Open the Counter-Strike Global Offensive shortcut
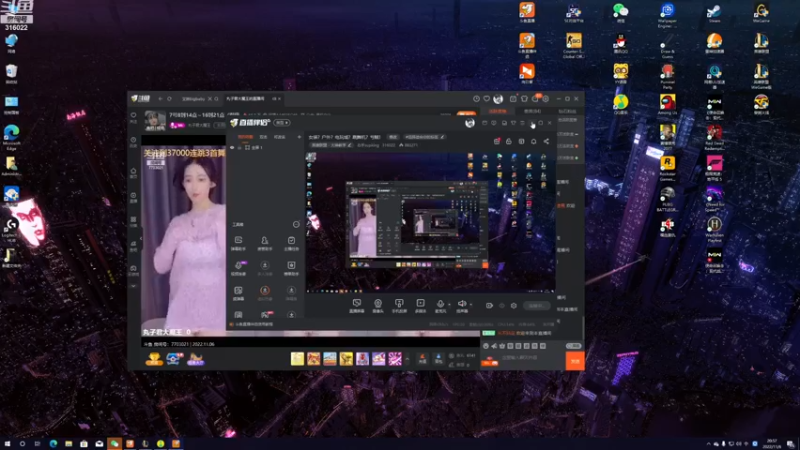Viewport: 800px width, 450px height. pos(573,45)
